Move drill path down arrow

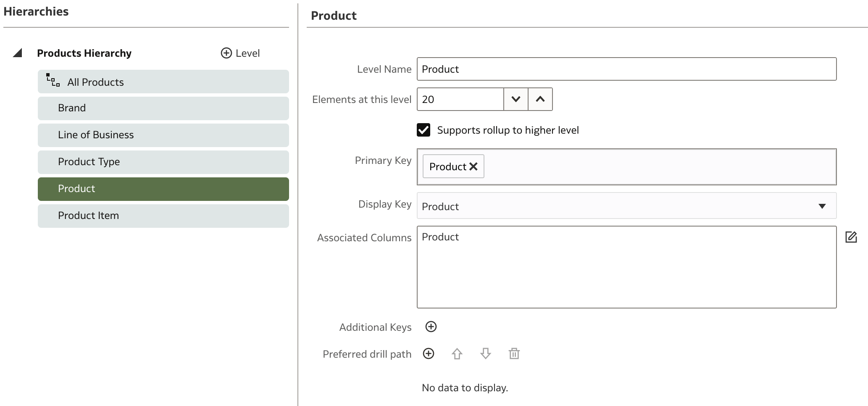click(486, 354)
